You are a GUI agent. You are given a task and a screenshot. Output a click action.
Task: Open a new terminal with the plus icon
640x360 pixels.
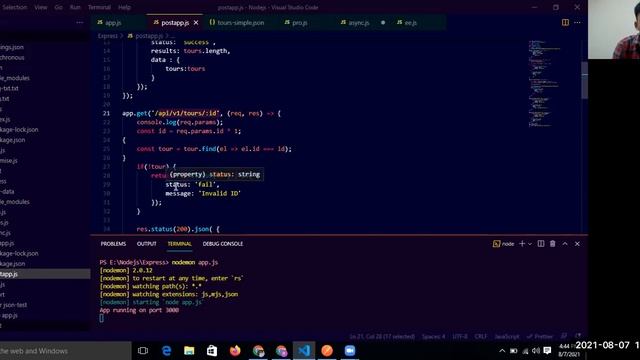(x=522, y=244)
